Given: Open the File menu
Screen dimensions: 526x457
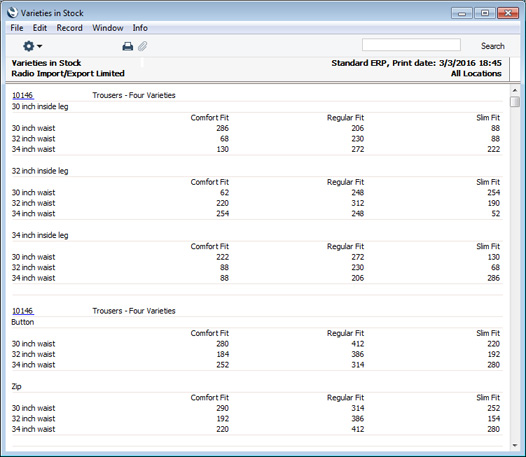Looking at the screenshot, I should [x=17, y=28].
